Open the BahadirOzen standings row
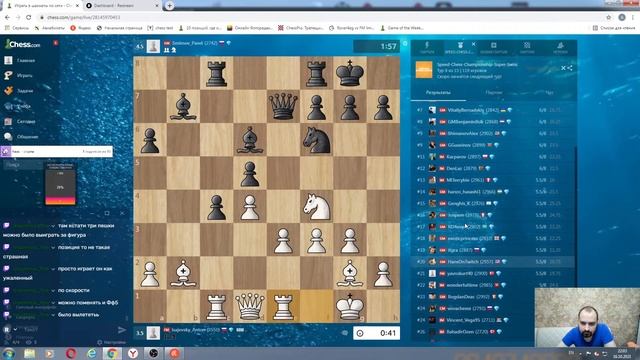This screenshot has height=360, width=640. click(x=473, y=332)
